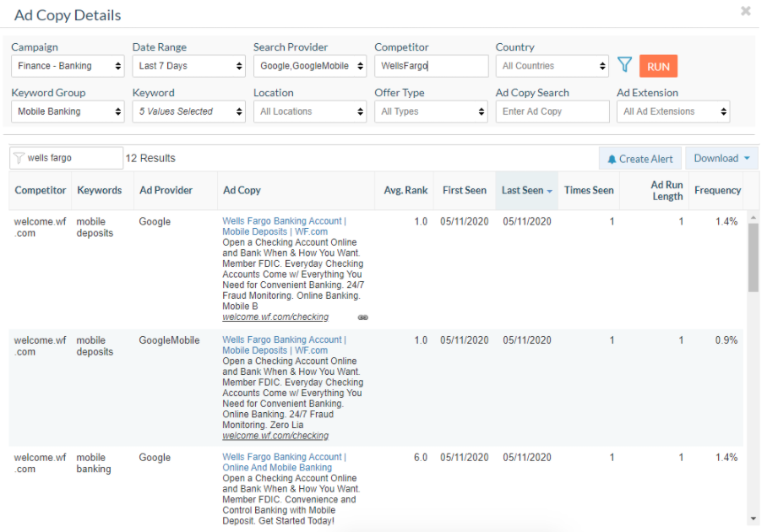Viewport: 767px width, 532px height.
Task: Click the link icon next to welcome.wf.com/checking
Action: [362, 318]
